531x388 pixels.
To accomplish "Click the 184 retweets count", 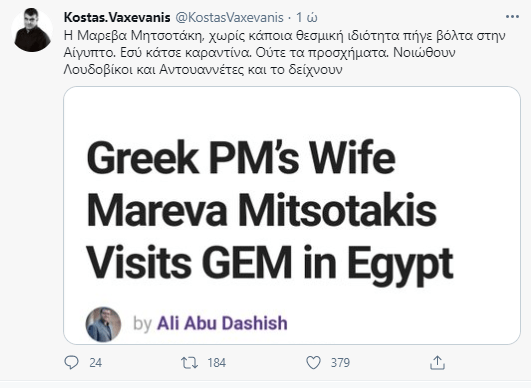I will pos(217,363).
